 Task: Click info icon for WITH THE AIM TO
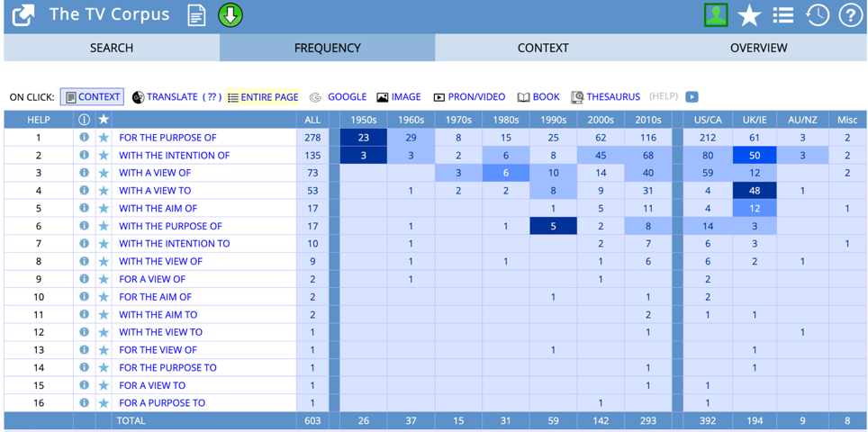pos(84,314)
